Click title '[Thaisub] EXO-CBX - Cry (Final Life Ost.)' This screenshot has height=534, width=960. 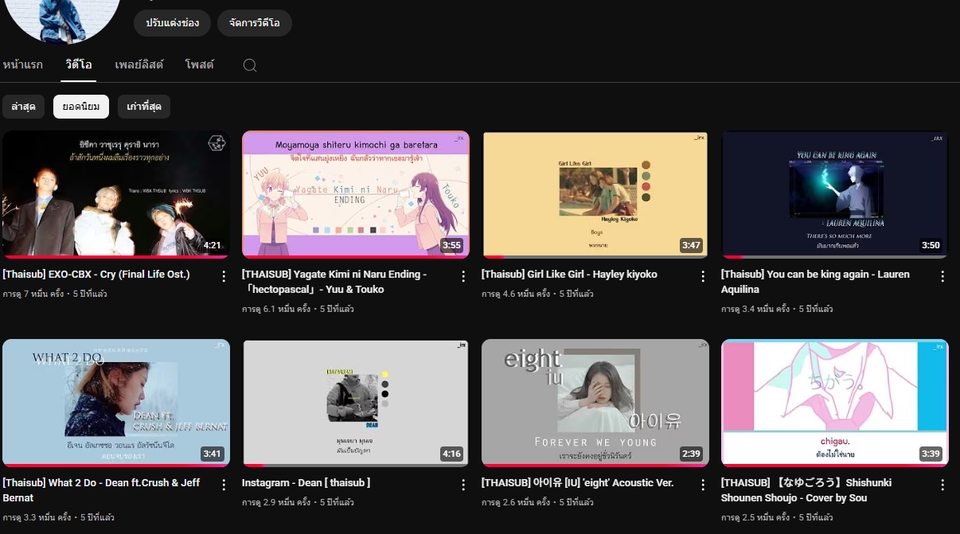point(96,274)
